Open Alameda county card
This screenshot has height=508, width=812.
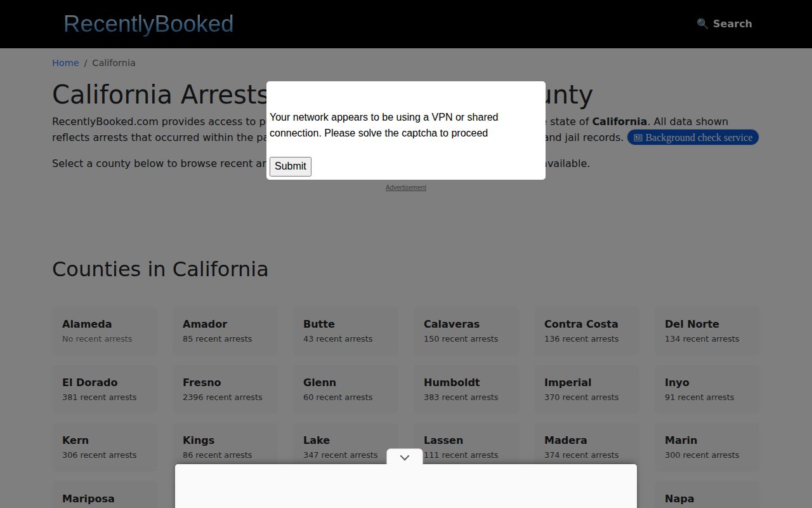click(105, 331)
